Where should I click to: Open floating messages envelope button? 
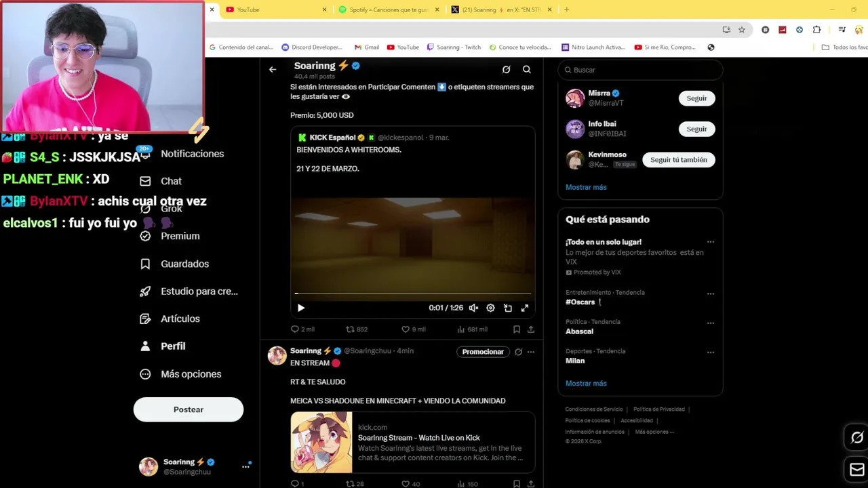(x=857, y=470)
